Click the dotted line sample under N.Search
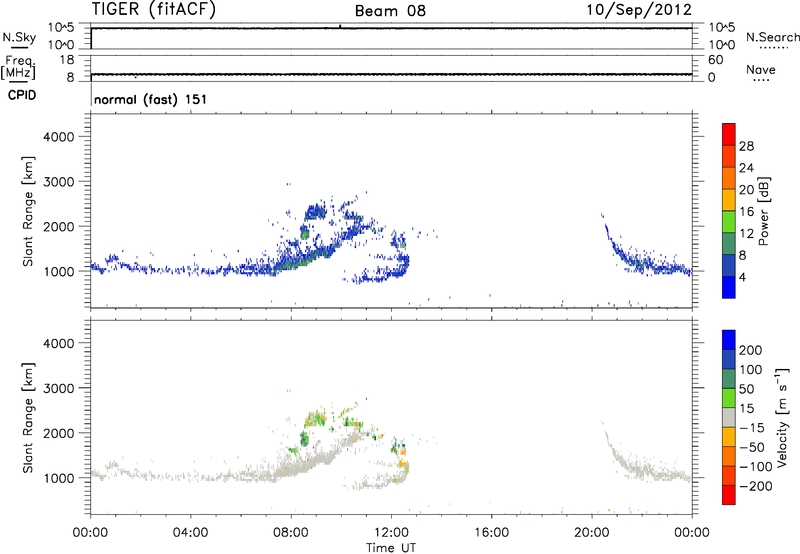The width and height of the screenshot is (800, 554). 773,48
